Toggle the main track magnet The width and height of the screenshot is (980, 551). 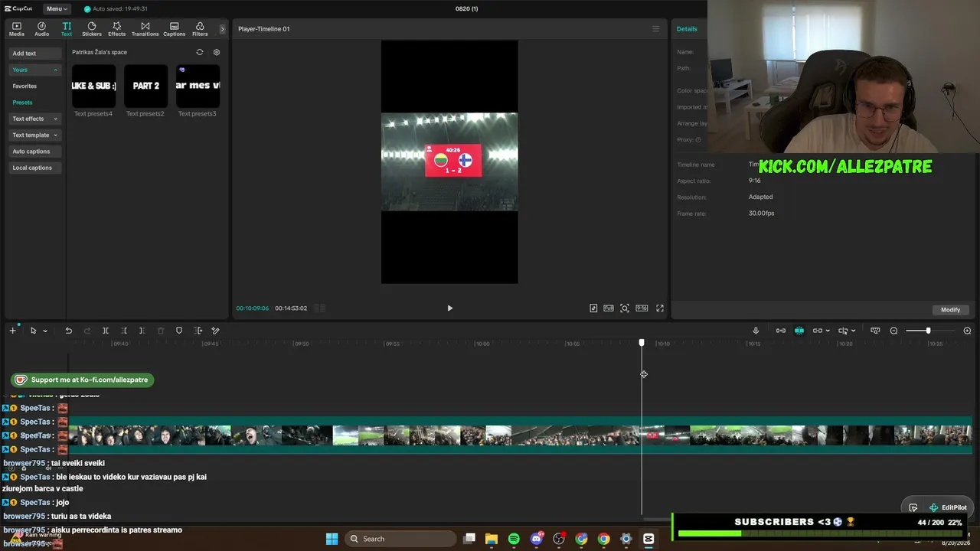coord(781,331)
